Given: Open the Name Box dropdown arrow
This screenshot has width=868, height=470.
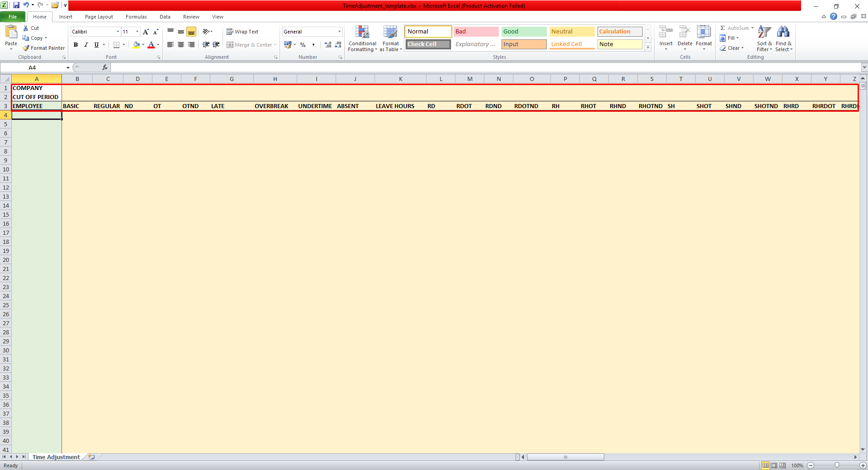Looking at the screenshot, I should pos(68,67).
